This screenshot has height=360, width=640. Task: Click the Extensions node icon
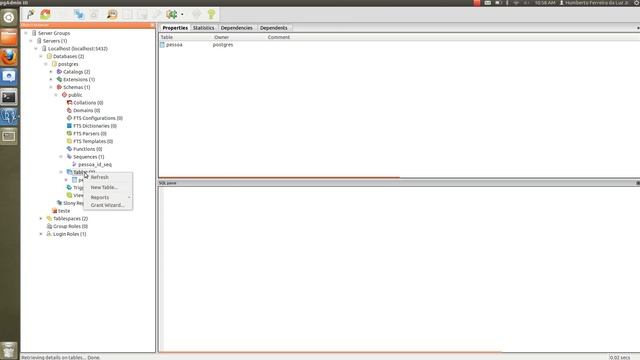59,79
